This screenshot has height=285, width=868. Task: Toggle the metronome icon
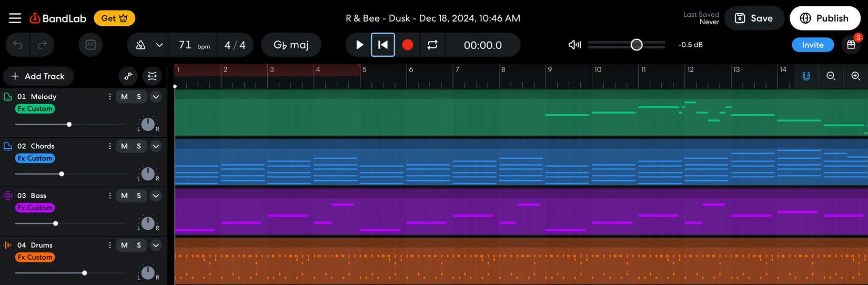click(x=140, y=45)
